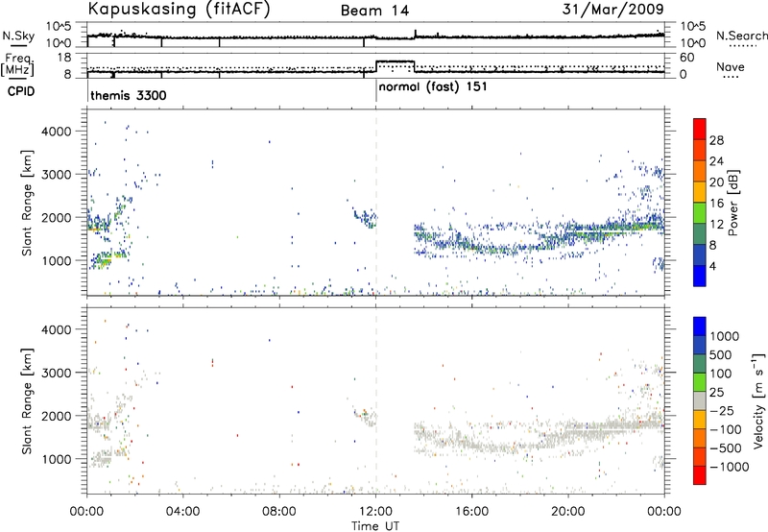Select the themis 3300 CPID entry
Viewport: 768px width, 532px height.
[129, 95]
